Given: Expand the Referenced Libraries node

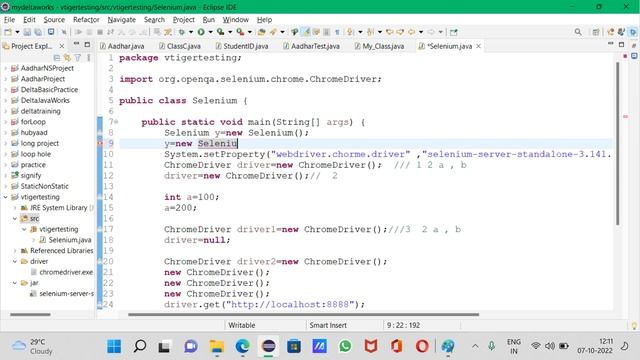Looking at the screenshot, I should pos(15,251).
